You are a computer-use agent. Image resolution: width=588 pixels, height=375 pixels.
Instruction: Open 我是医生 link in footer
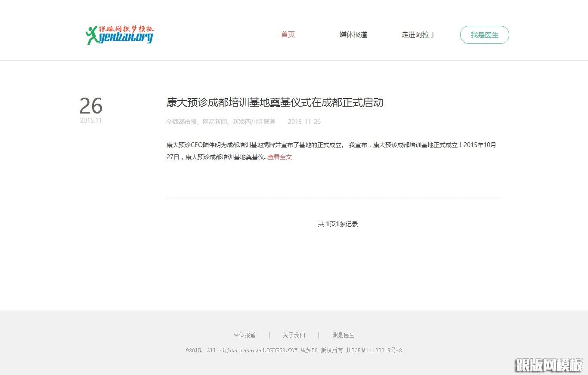[344, 335]
